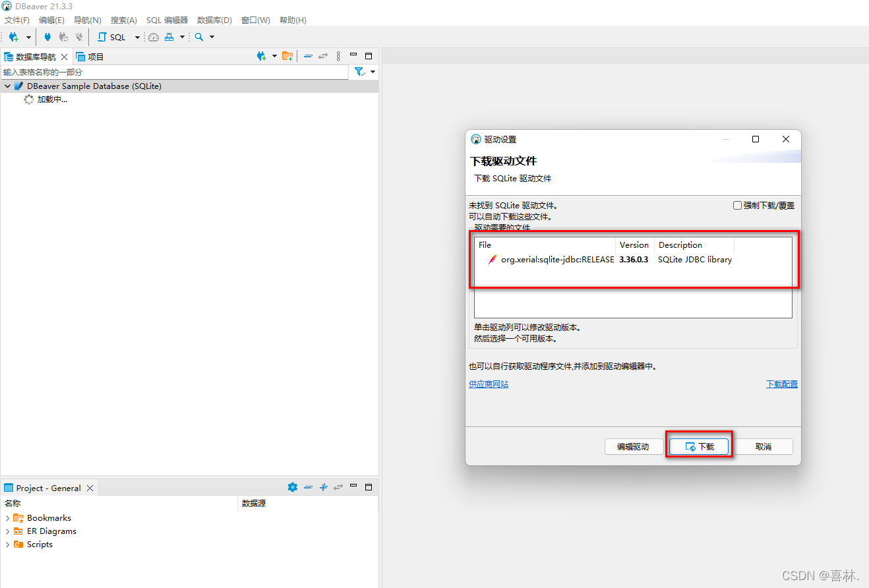Switch to the 项目 tab
Screen dimensions: 869x588
point(90,57)
